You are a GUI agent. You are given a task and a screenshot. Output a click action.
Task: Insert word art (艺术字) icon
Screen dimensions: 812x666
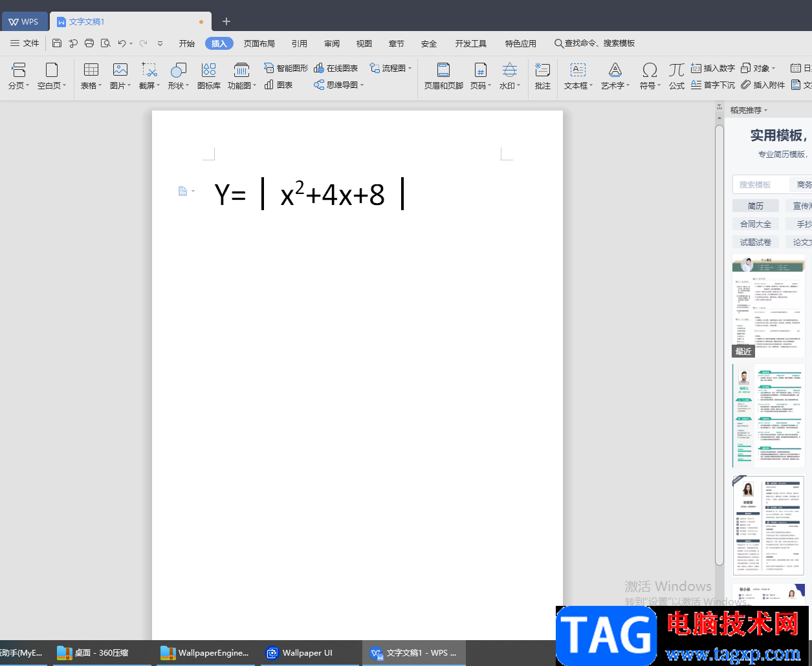(615, 69)
